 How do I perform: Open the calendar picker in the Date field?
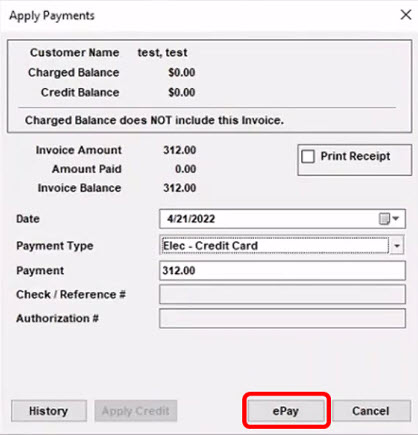pyautogui.click(x=389, y=219)
